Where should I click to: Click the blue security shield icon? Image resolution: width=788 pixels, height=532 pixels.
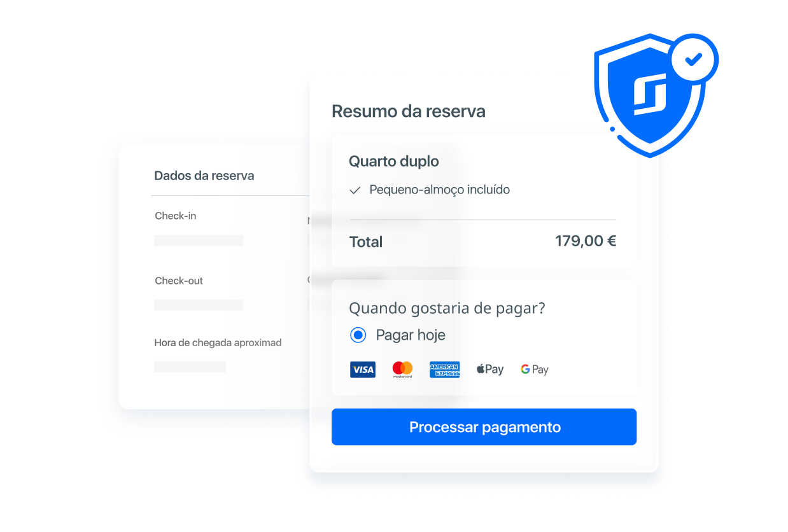click(649, 95)
